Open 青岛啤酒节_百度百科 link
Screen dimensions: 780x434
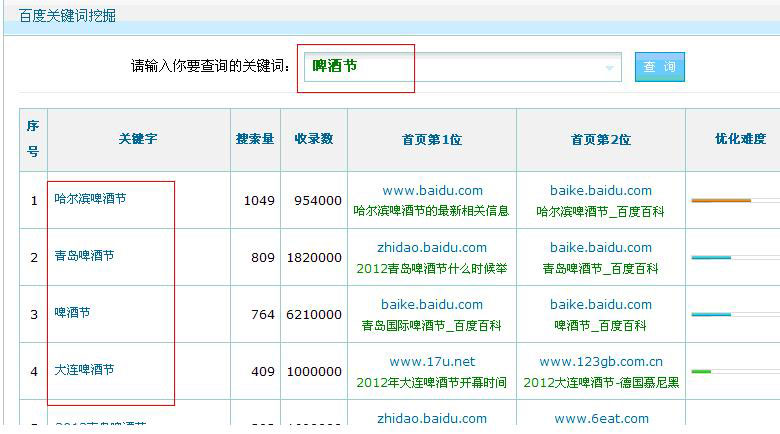pos(600,269)
